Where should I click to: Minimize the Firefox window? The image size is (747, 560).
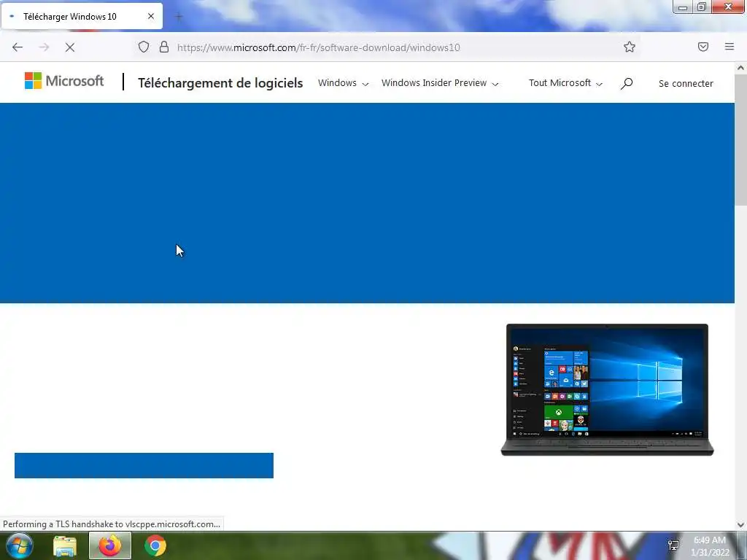click(x=683, y=7)
